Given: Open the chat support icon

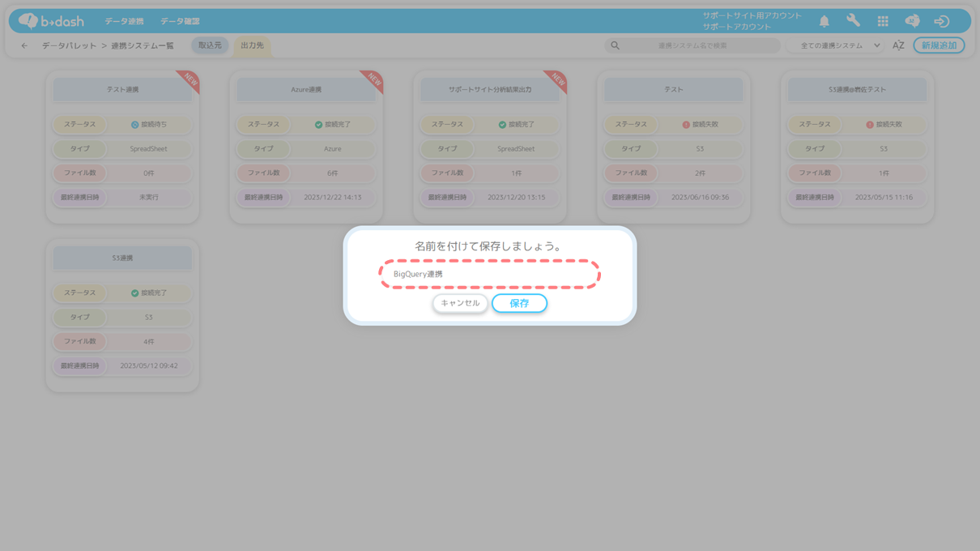Looking at the screenshot, I should tap(912, 21).
